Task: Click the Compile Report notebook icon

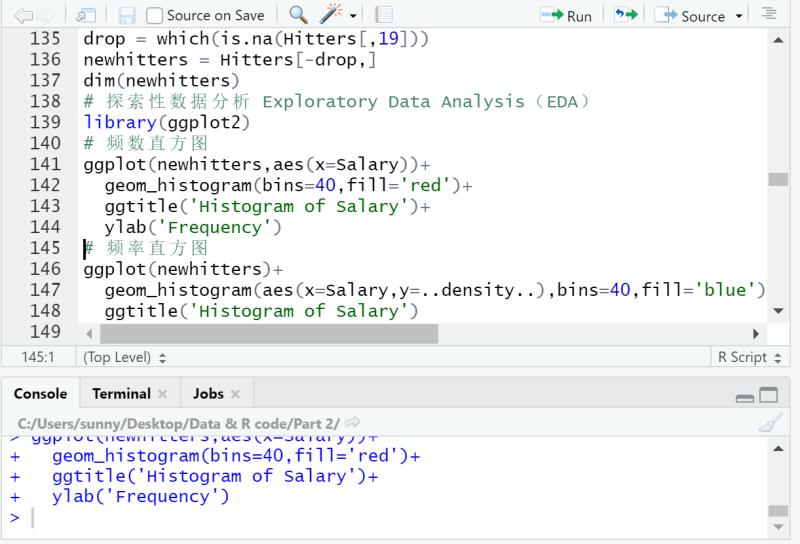Action: tap(384, 15)
